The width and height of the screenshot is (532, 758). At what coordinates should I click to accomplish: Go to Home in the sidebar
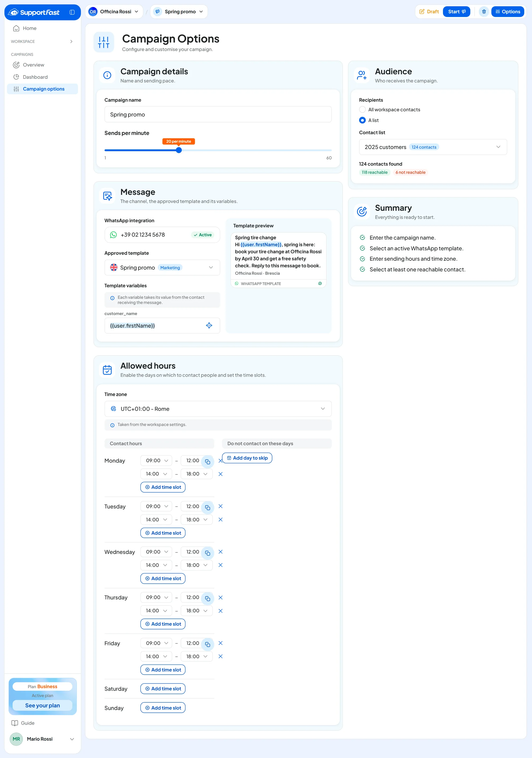(x=42, y=28)
